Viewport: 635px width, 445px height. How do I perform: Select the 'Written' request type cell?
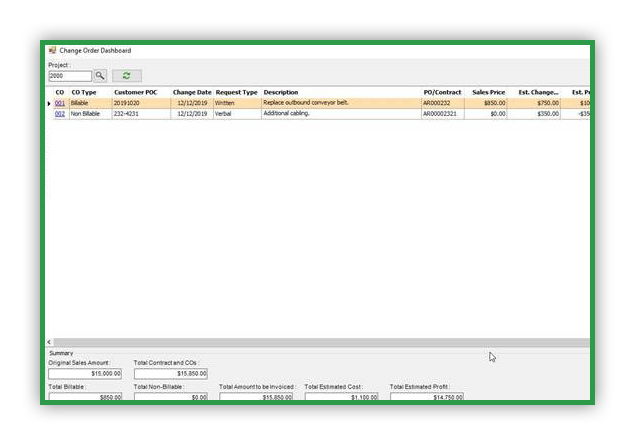pyautogui.click(x=237, y=103)
